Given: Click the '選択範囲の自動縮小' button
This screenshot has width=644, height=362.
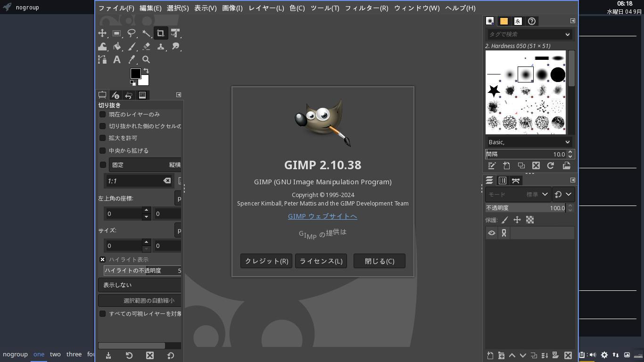Looking at the screenshot, I should (140, 301).
